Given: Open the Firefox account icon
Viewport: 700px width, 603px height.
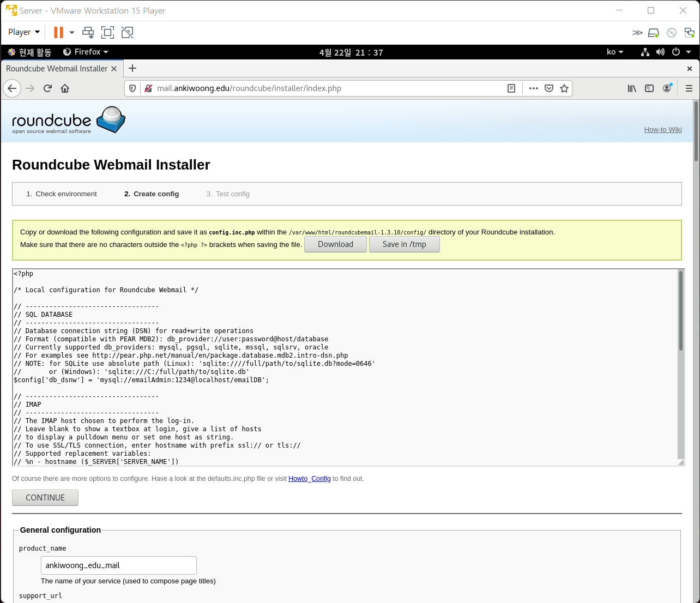Looking at the screenshot, I should [667, 88].
